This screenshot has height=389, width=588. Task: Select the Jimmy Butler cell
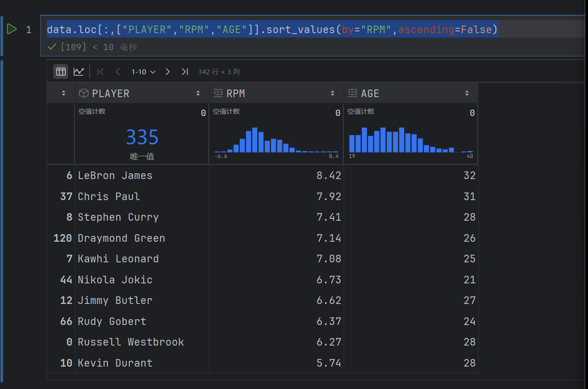point(142,300)
